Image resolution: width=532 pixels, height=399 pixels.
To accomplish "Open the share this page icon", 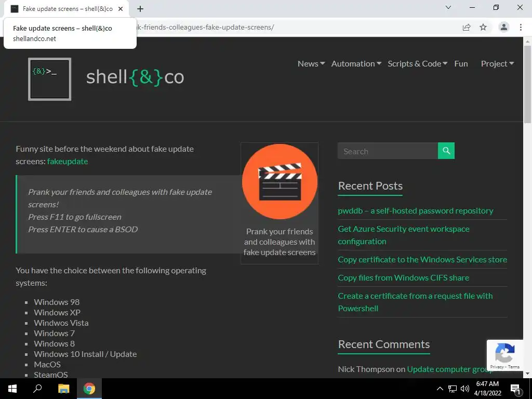I will click(x=467, y=27).
